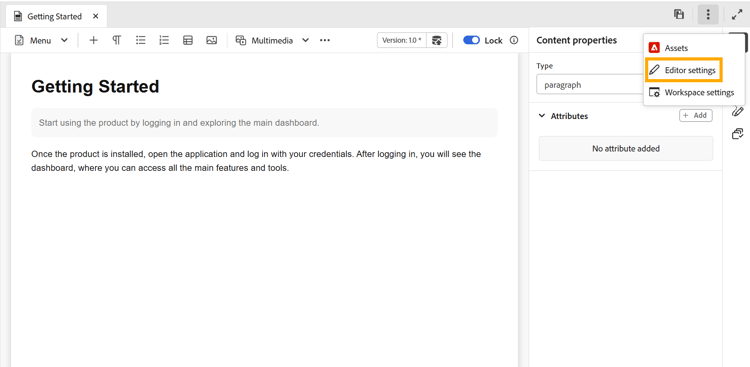Select Editor settings menu item
The image size is (750, 367).
[x=684, y=70]
